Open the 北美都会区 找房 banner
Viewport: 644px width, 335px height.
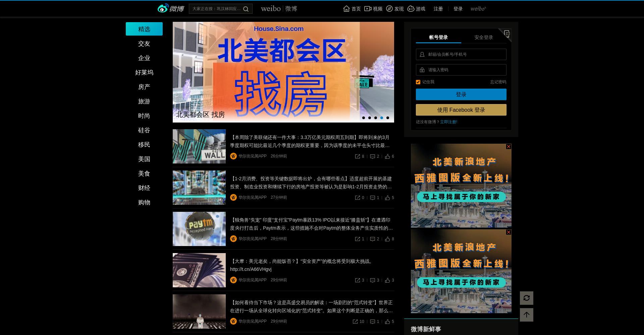click(x=283, y=72)
